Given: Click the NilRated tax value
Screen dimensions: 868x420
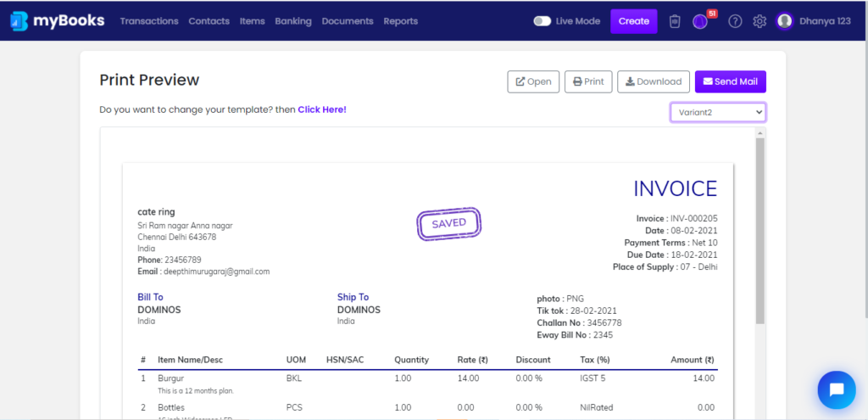Looking at the screenshot, I should point(597,407).
